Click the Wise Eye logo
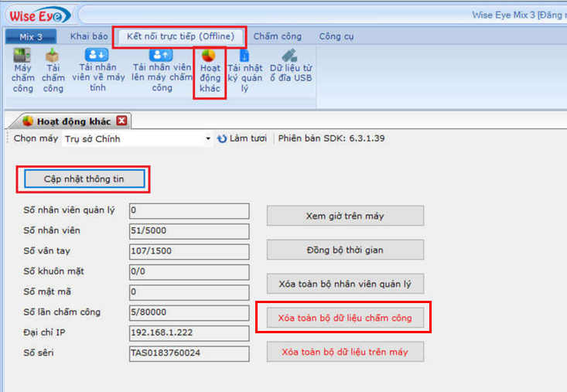 pyautogui.click(x=39, y=15)
